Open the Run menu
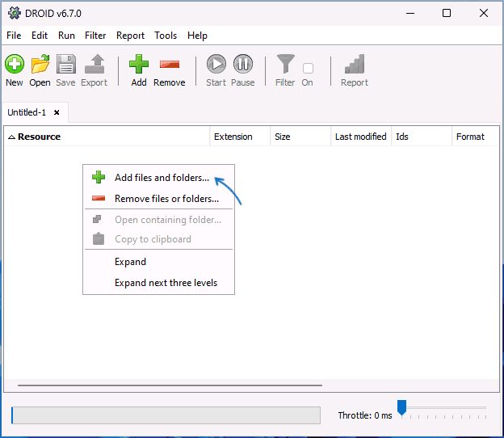The width and height of the screenshot is (504, 438). click(x=66, y=36)
